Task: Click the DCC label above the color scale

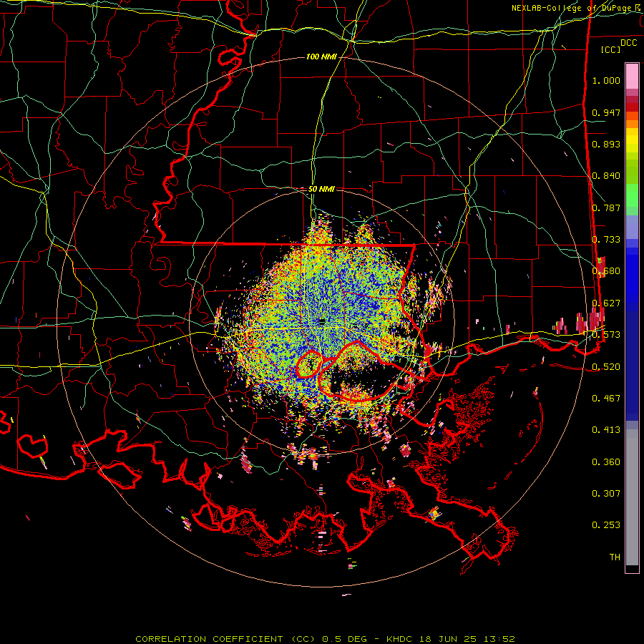Action: tap(628, 43)
